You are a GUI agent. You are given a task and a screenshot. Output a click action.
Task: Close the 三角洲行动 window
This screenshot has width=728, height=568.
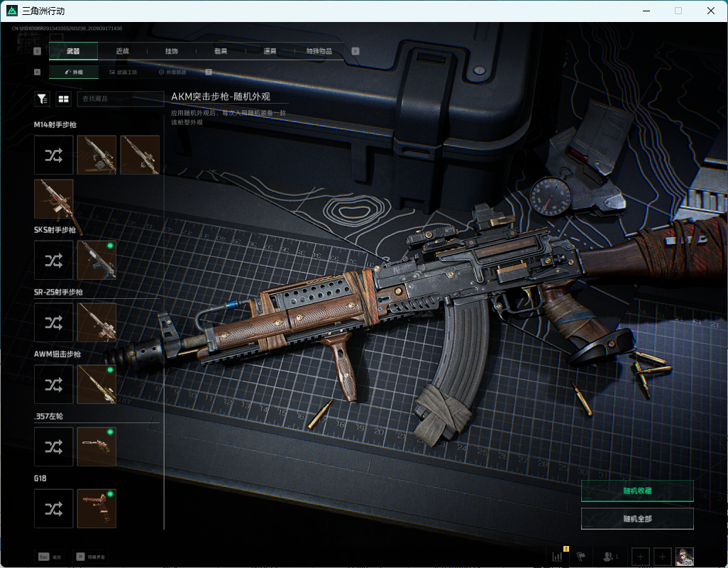click(711, 11)
